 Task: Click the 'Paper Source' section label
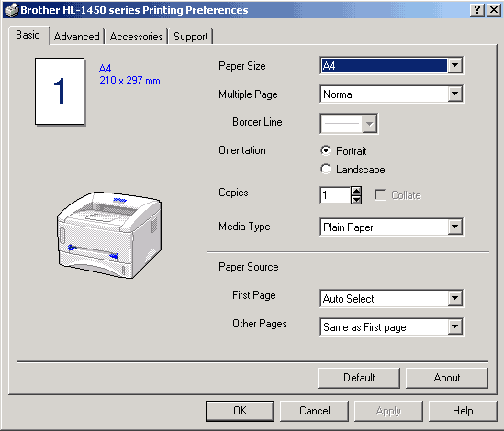coord(249,267)
